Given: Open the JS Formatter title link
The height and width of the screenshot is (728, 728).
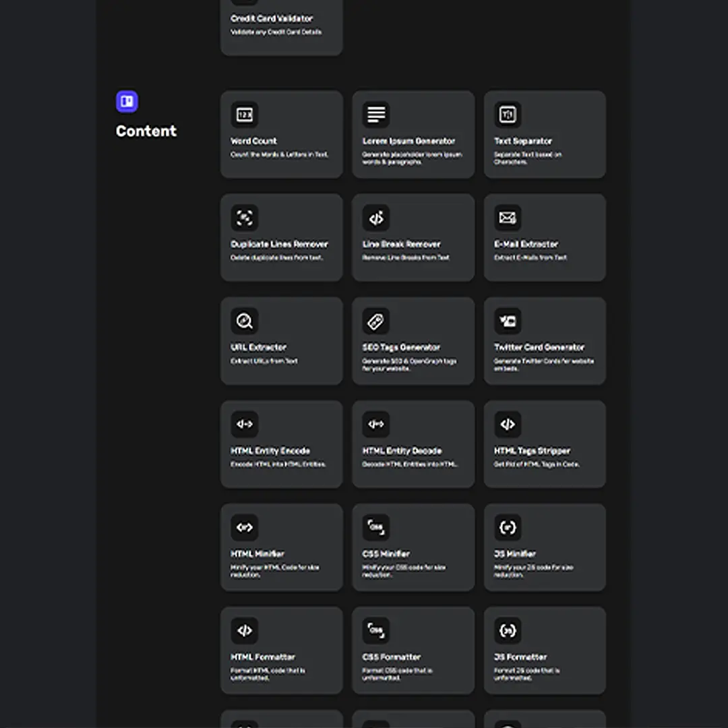Looking at the screenshot, I should coord(520,657).
